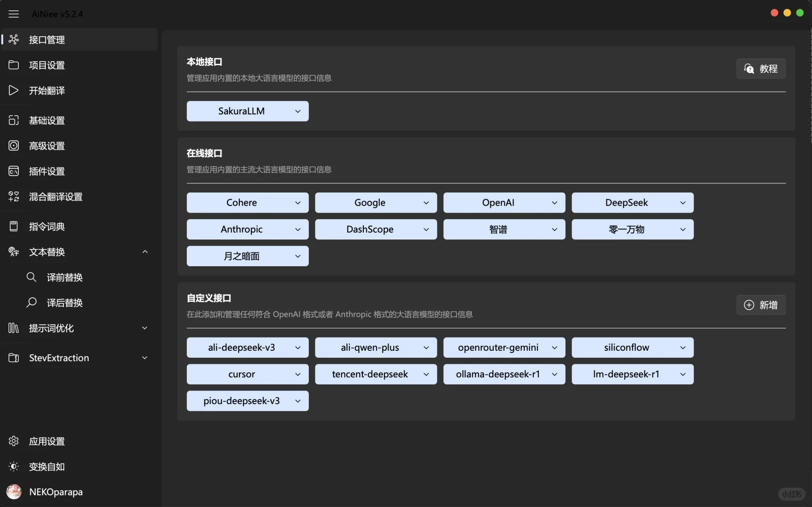Click the 教程 tutorial button

(x=761, y=69)
